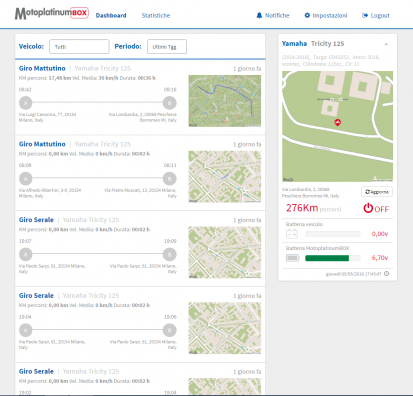This screenshot has width=413, height=396.
Task: Click the clock icon next to timestamp
Action: pyautogui.click(x=386, y=274)
